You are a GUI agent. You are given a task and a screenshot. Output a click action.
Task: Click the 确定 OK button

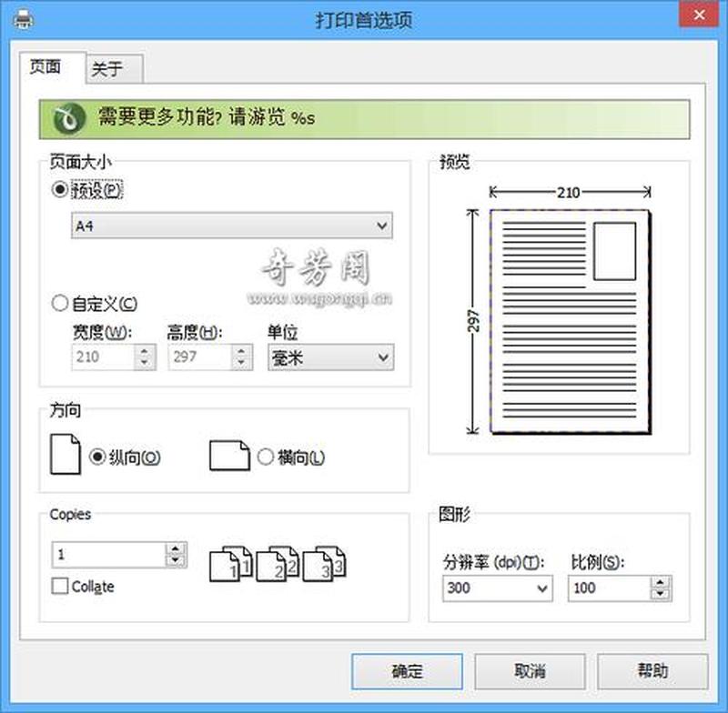tap(407, 671)
